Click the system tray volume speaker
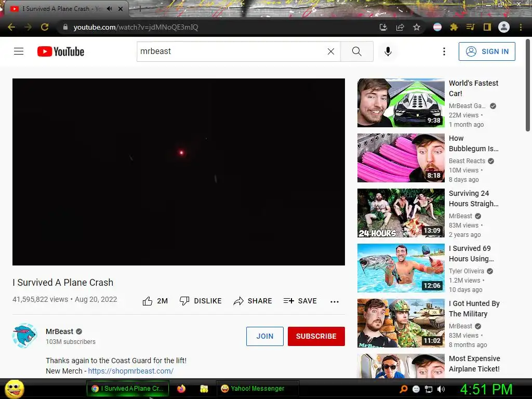The image size is (532, 399). pyautogui.click(x=441, y=389)
